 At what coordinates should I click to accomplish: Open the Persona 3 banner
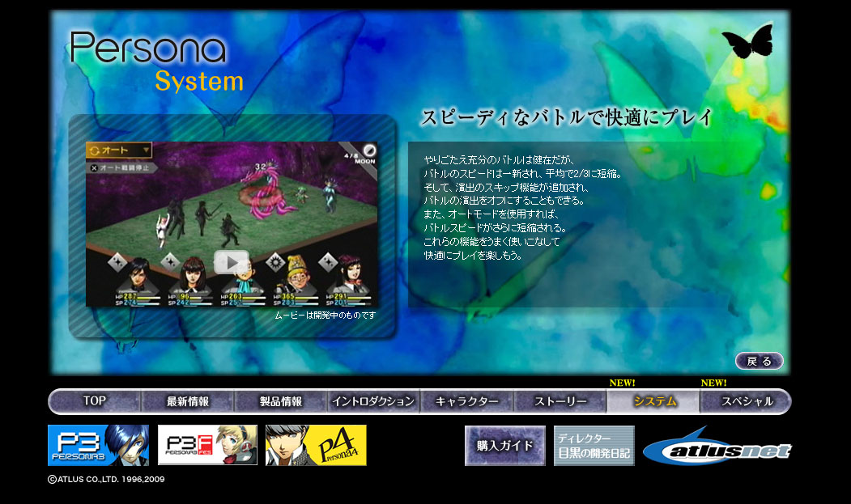click(98, 446)
